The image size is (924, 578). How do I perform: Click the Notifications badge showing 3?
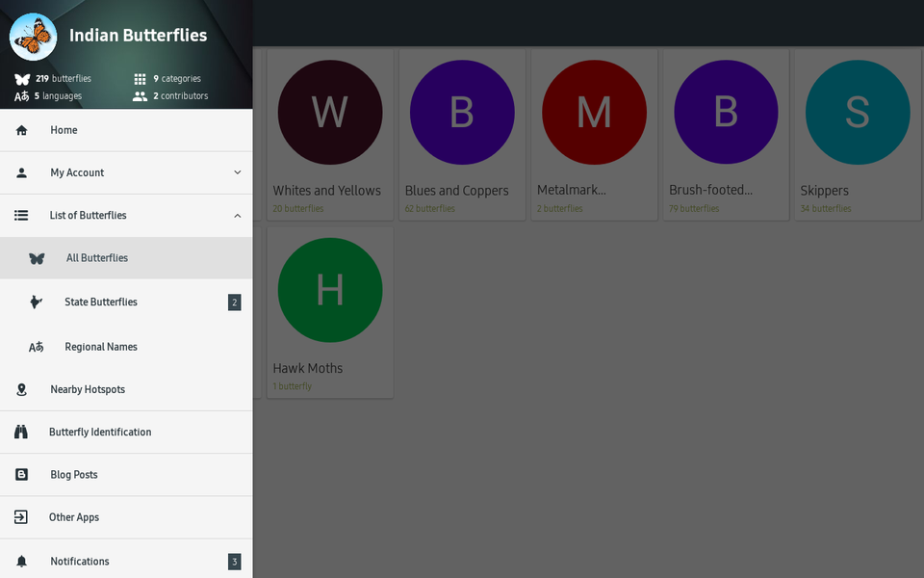(234, 562)
